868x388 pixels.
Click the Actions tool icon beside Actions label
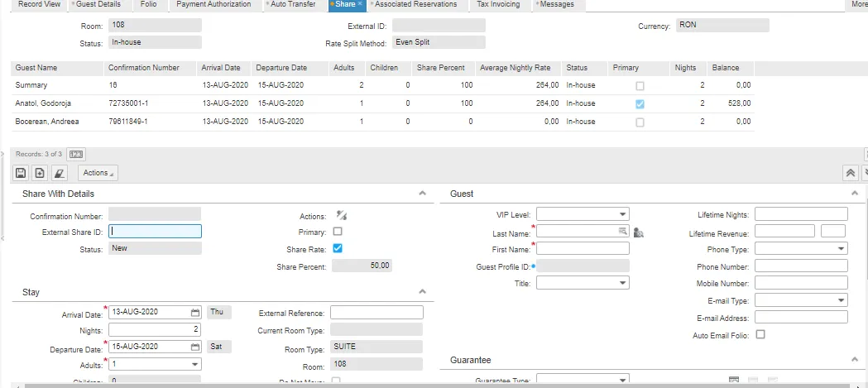pyautogui.click(x=342, y=216)
